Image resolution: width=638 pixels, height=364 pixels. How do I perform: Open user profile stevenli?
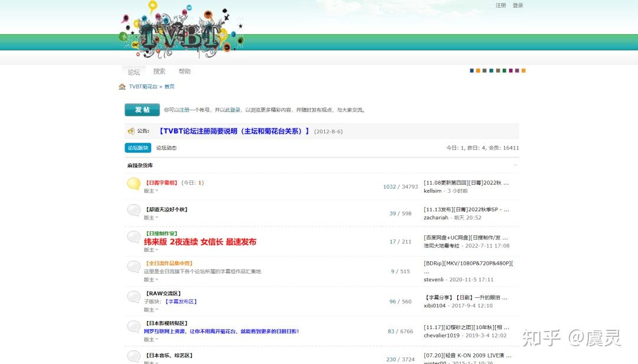click(x=434, y=280)
